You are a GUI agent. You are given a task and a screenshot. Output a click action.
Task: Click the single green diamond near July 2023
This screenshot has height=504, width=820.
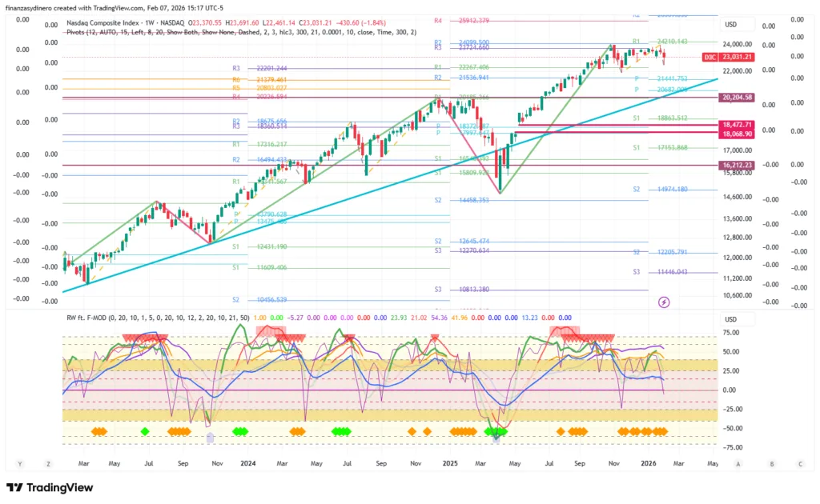145,432
